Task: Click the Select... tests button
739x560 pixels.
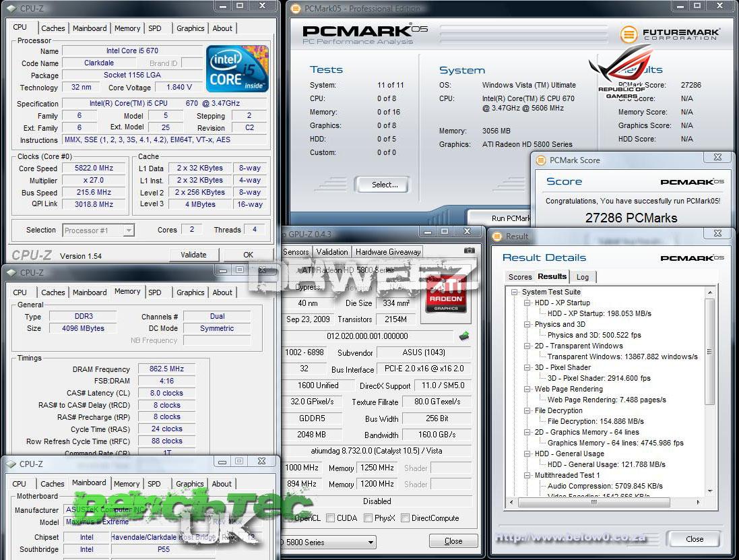Action: pyautogui.click(x=383, y=185)
